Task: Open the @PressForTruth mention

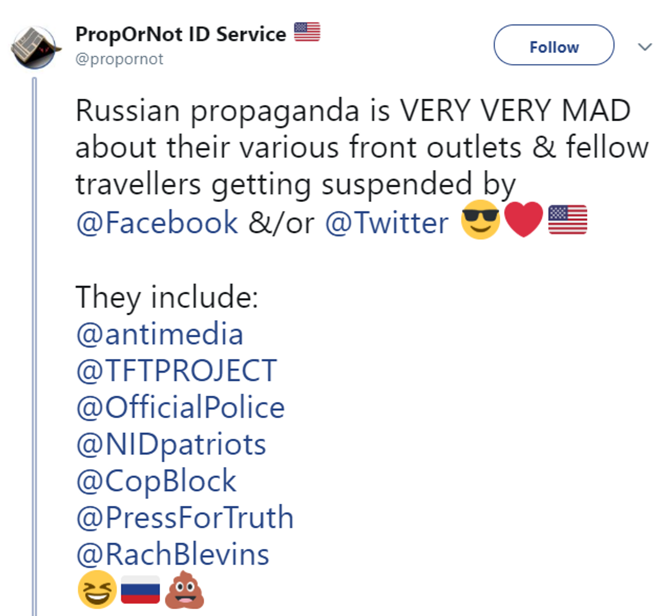Action: [x=185, y=518]
